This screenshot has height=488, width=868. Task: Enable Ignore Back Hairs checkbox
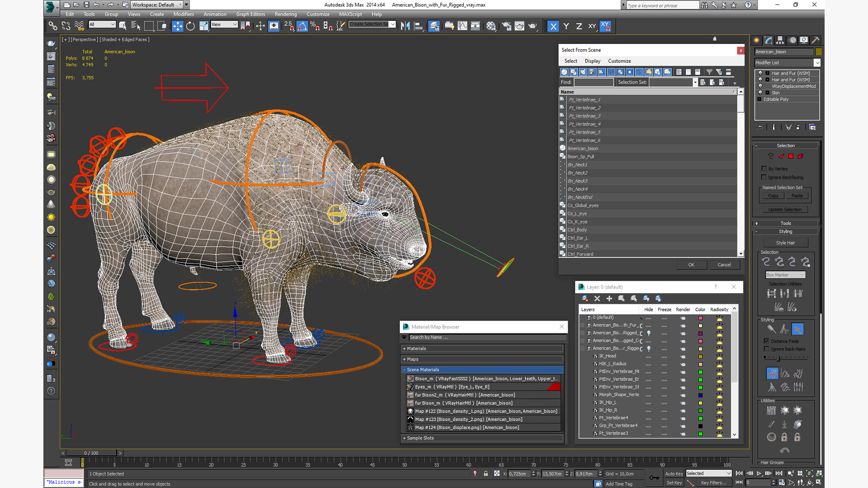pyautogui.click(x=766, y=349)
